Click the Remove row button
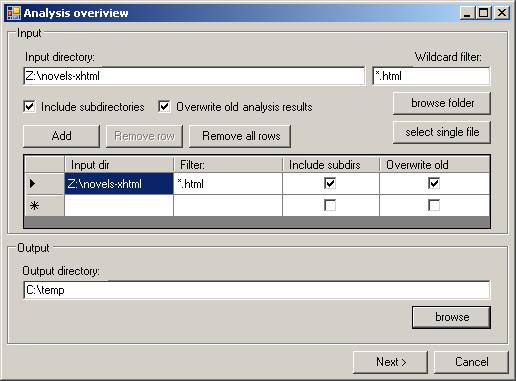Screen dimensions: 516x381 144,136
